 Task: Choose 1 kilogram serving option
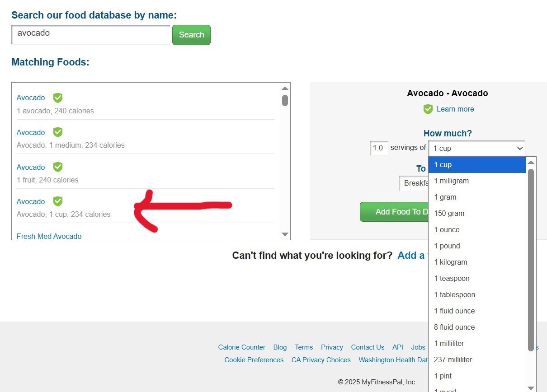click(x=477, y=262)
